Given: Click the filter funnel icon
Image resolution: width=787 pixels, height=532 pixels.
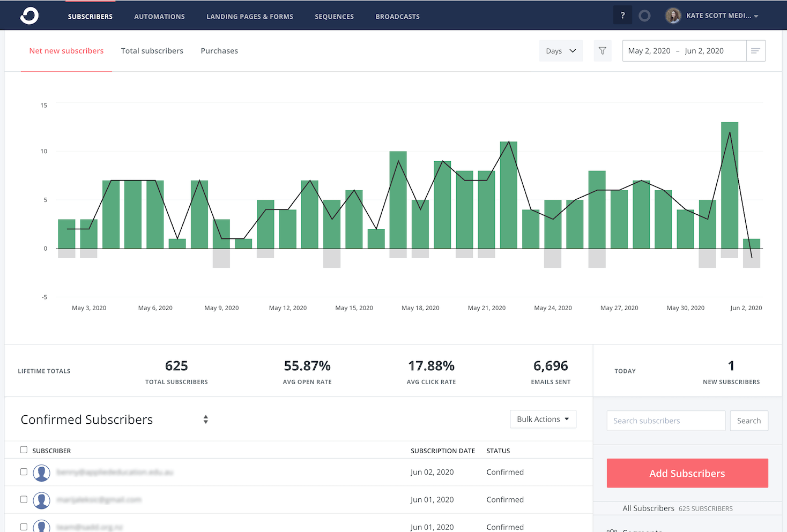Looking at the screenshot, I should tap(602, 50).
